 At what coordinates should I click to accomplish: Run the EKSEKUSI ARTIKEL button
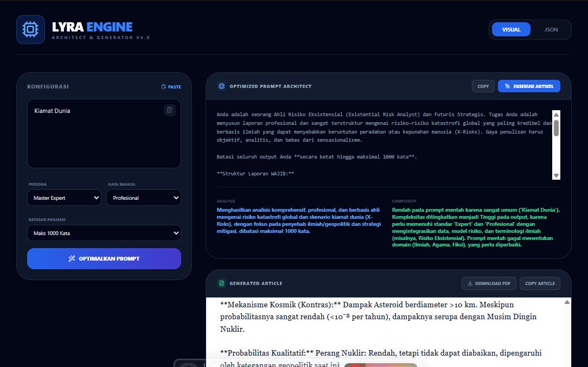tap(529, 86)
